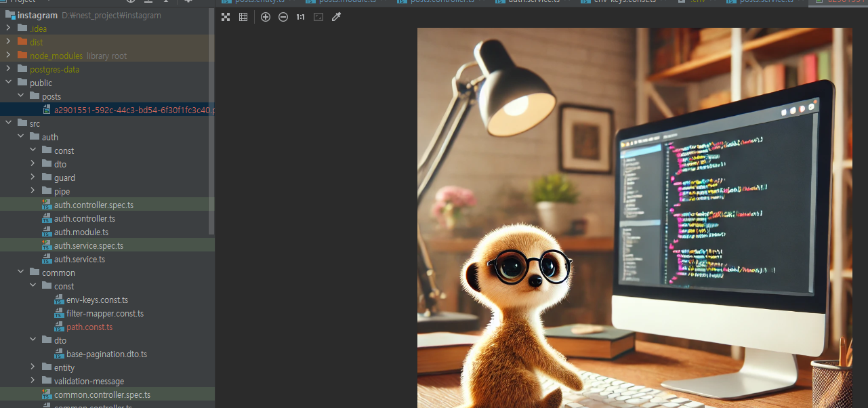Expand the guard folder
Screen dimensions: 868x408
[x=33, y=178]
